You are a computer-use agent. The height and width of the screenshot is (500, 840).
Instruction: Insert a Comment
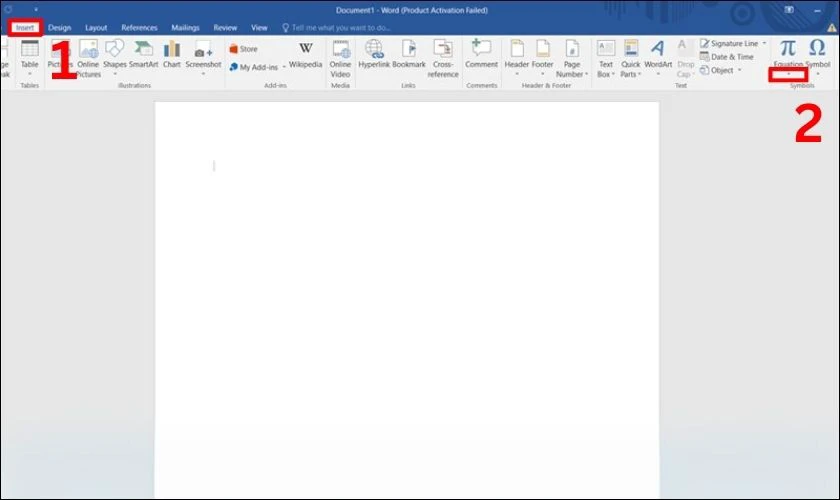(481, 55)
